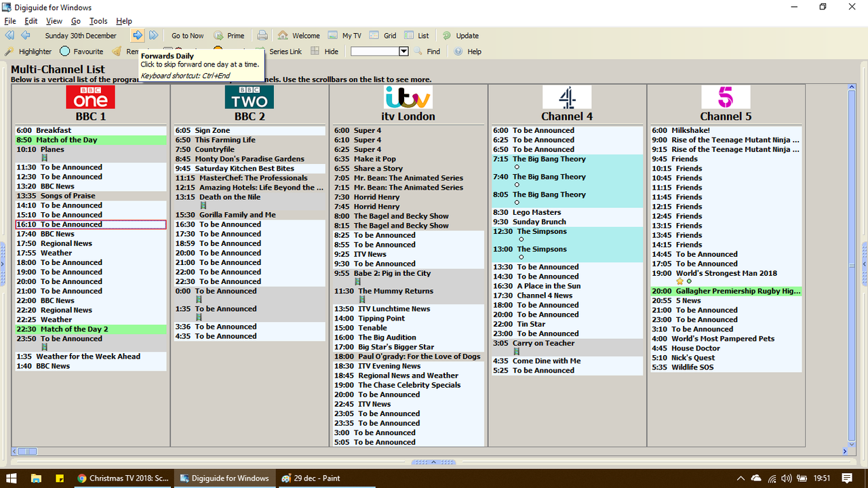Mark programme as Favourite
Screen dimensions: 868x488
click(81, 51)
